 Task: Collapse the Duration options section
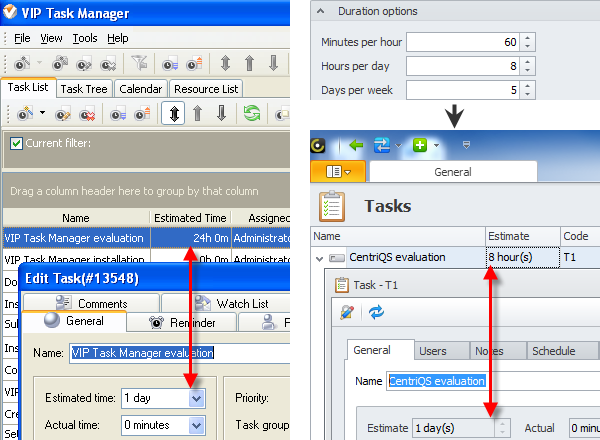322,11
